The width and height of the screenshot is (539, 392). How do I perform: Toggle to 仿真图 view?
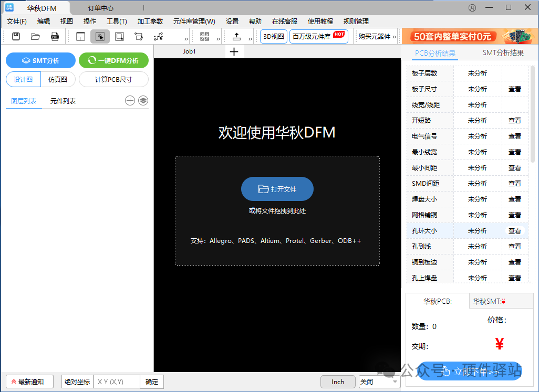click(58, 79)
